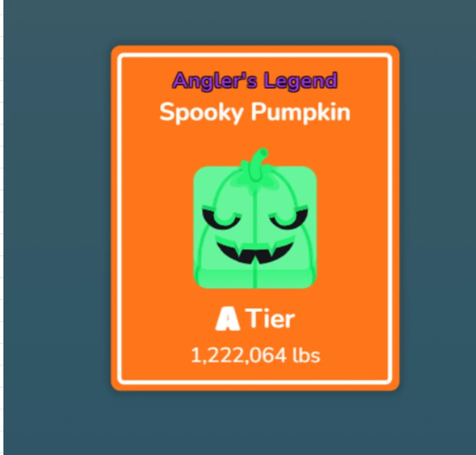Click the 1,222,064 lbs weight label
The height and width of the screenshot is (455, 476).
pyautogui.click(x=255, y=355)
